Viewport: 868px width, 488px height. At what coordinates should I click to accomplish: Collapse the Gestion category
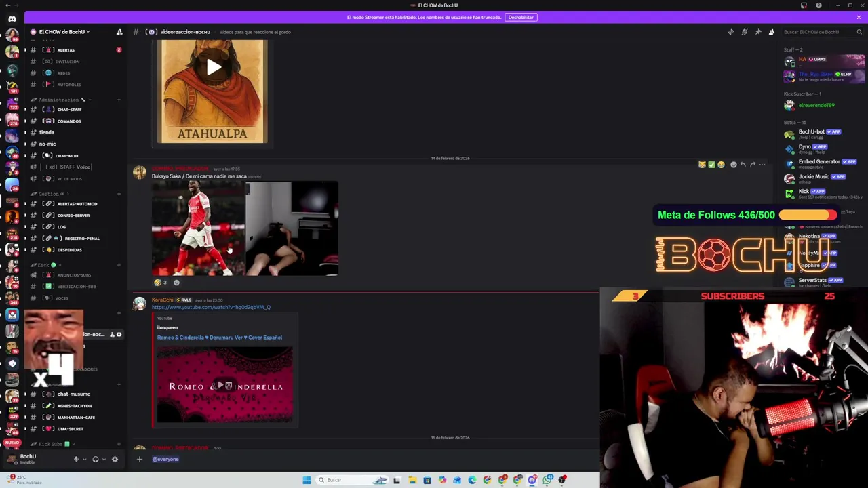point(49,194)
